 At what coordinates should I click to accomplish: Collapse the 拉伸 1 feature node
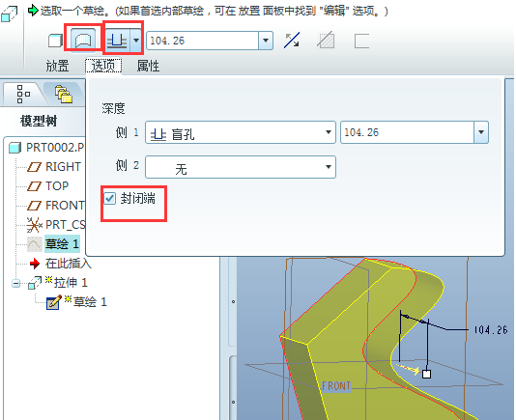coord(16,283)
